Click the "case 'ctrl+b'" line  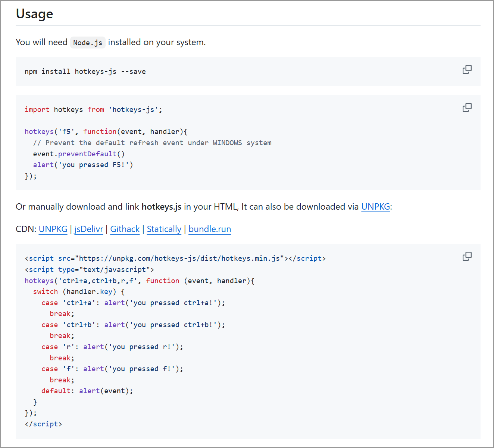click(133, 325)
